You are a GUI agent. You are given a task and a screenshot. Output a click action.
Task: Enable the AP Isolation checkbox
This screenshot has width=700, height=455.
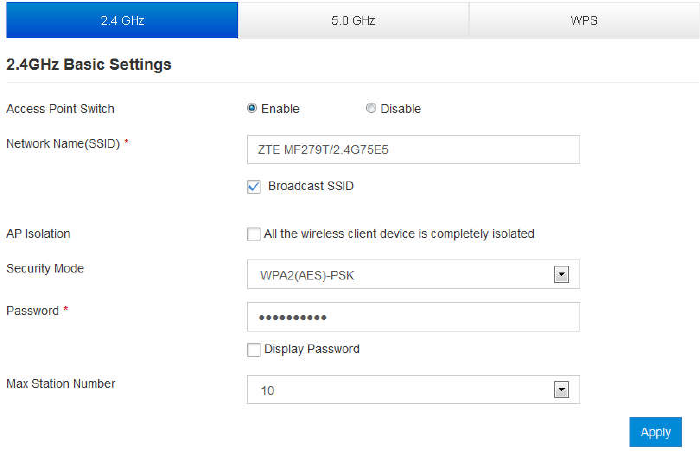pos(254,234)
